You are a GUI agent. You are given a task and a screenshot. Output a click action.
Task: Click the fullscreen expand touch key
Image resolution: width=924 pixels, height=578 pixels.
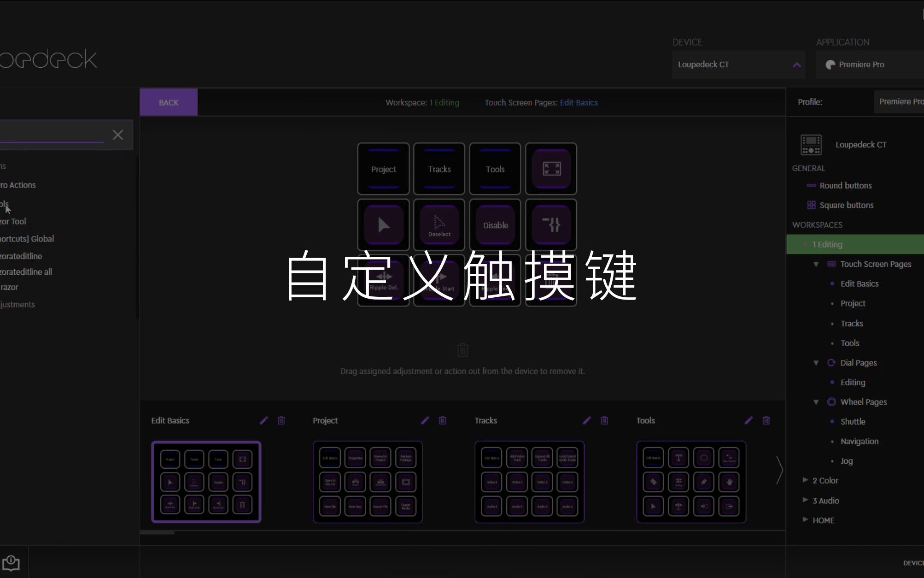click(x=551, y=169)
